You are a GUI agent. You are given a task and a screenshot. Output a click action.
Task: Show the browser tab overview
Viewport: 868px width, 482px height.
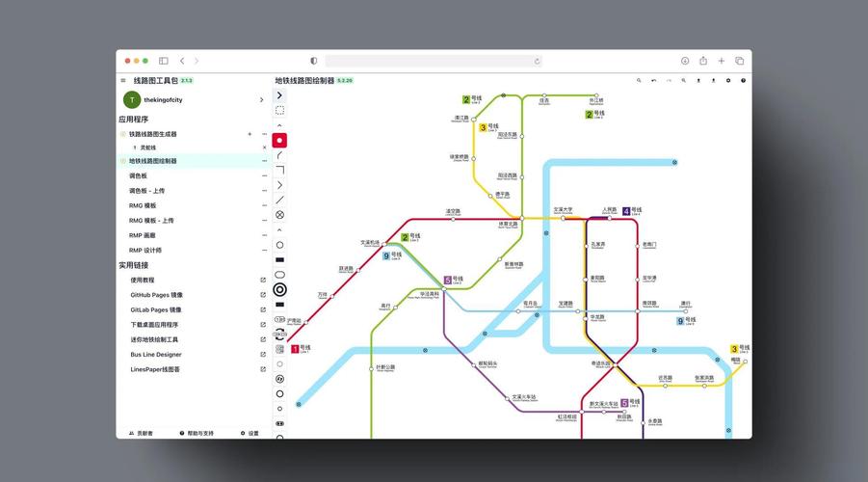click(740, 61)
